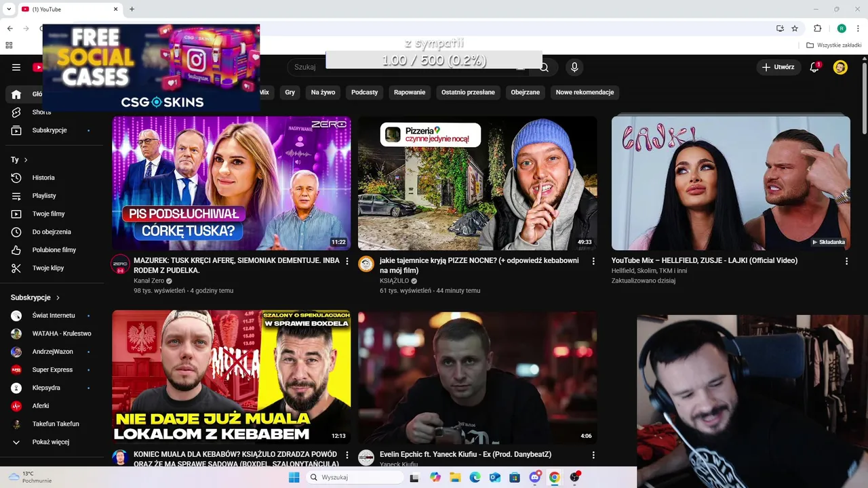Open Polubione filmy liked videos
Screen dimensions: 868x488
[x=54, y=250]
